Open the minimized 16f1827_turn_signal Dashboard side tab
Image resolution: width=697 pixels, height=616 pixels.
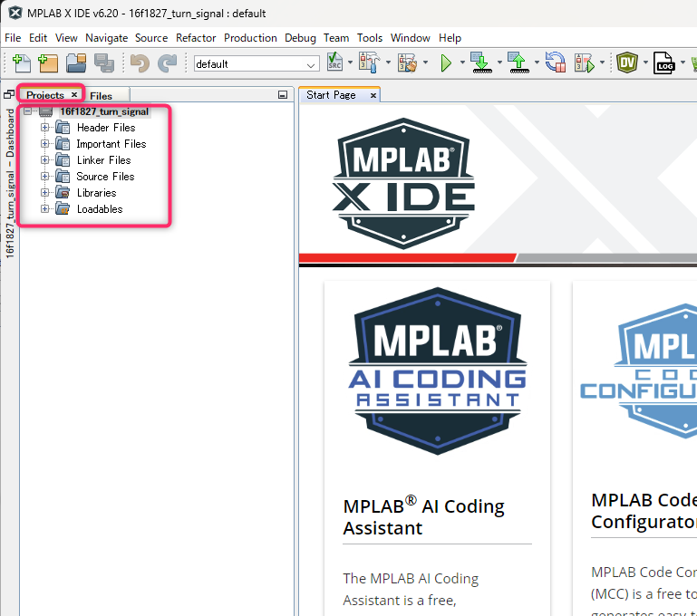coord(10,183)
